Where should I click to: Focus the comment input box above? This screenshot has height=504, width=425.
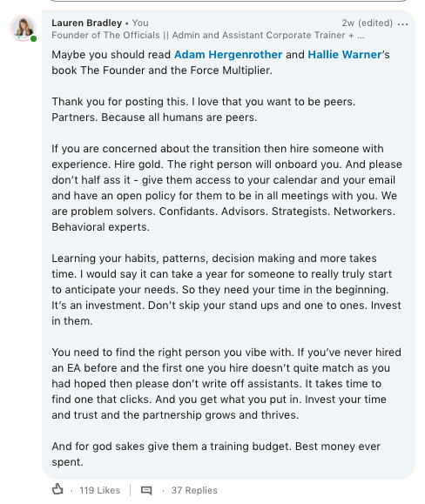coord(229,1)
